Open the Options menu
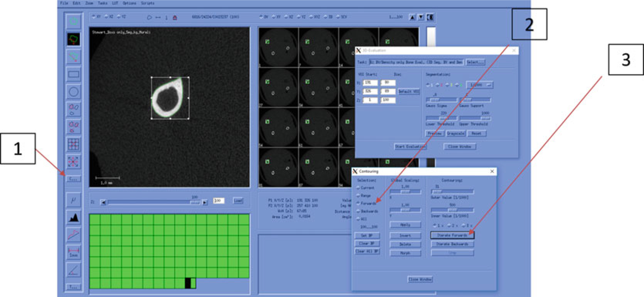644x297 pixels. click(129, 3)
